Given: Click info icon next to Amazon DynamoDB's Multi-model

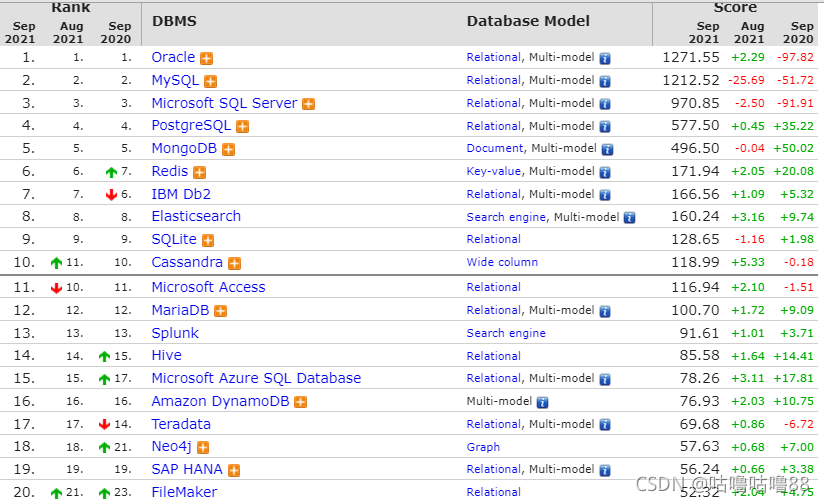Looking at the screenshot, I should 542,402.
